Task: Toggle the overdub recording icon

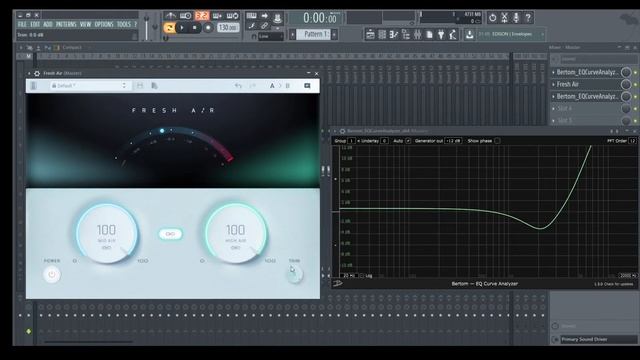Action: point(217,16)
